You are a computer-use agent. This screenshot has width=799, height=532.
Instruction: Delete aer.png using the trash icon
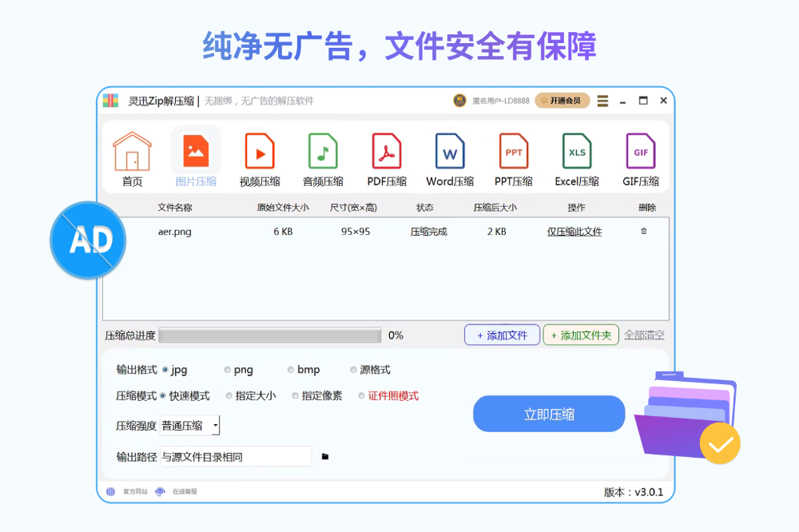(644, 232)
